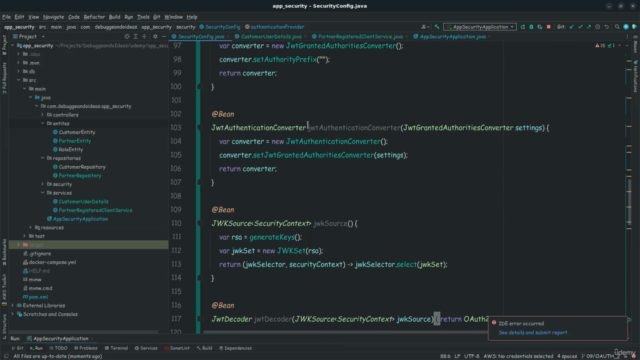Hide Project panel with minus icon
The width and height of the screenshot is (640, 360).
tap(164, 36)
